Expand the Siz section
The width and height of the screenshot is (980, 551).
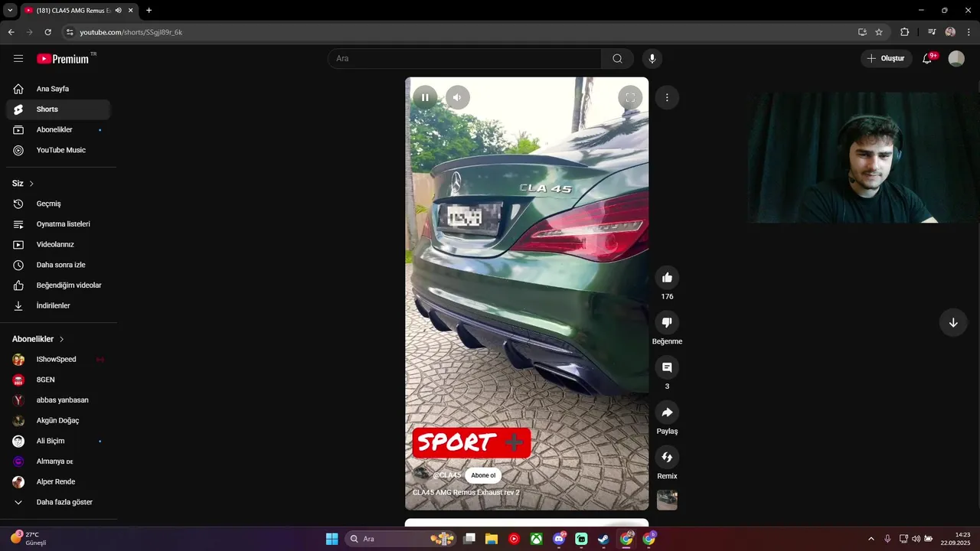23,184
